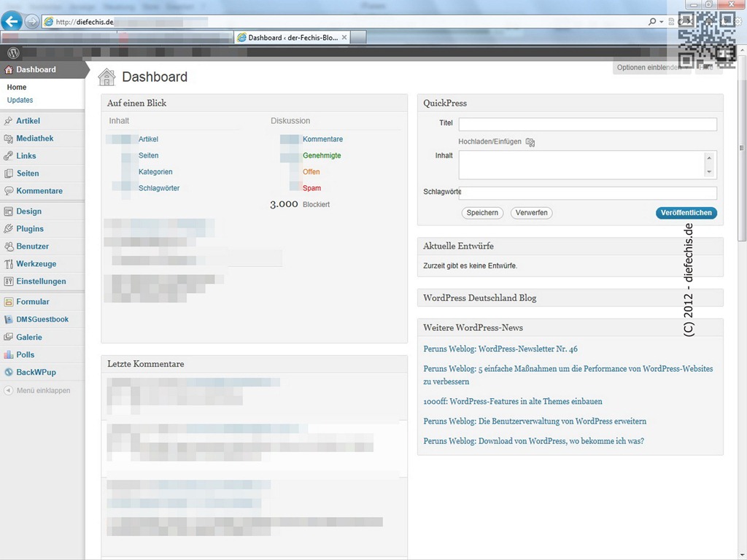747x560 pixels.
Task: Toggle the Aktuelle Entwürfe widget header
Action: point(570,246)
